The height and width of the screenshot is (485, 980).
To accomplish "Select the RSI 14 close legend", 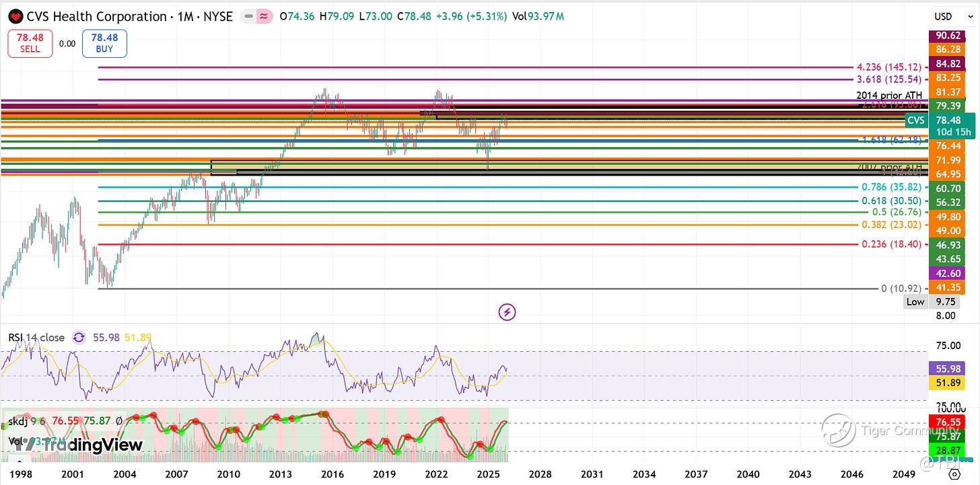I will [x=36, y=337].
